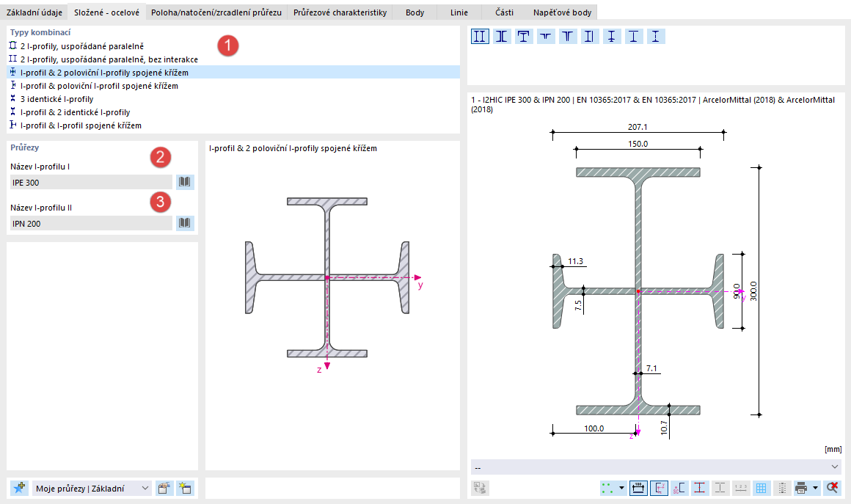This screenshot has width=851, height=504.
Task: Toggle the blue grid display icon
Action: click(761, 488)
